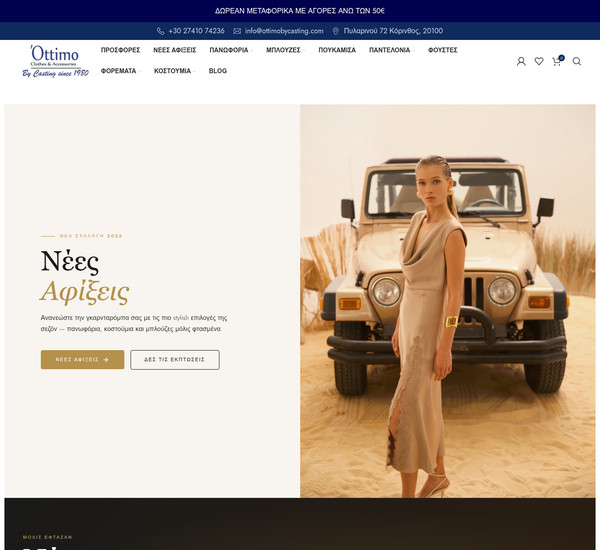
Task: Open the ΠΡΟΣΦΟΡΕΣ menu item
Action: [121, 50]
